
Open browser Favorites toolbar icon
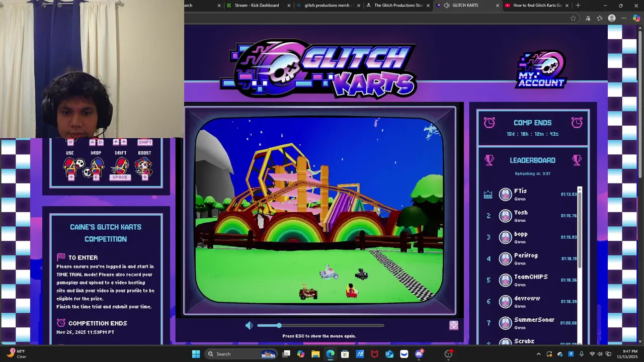(x=600, y=18)
